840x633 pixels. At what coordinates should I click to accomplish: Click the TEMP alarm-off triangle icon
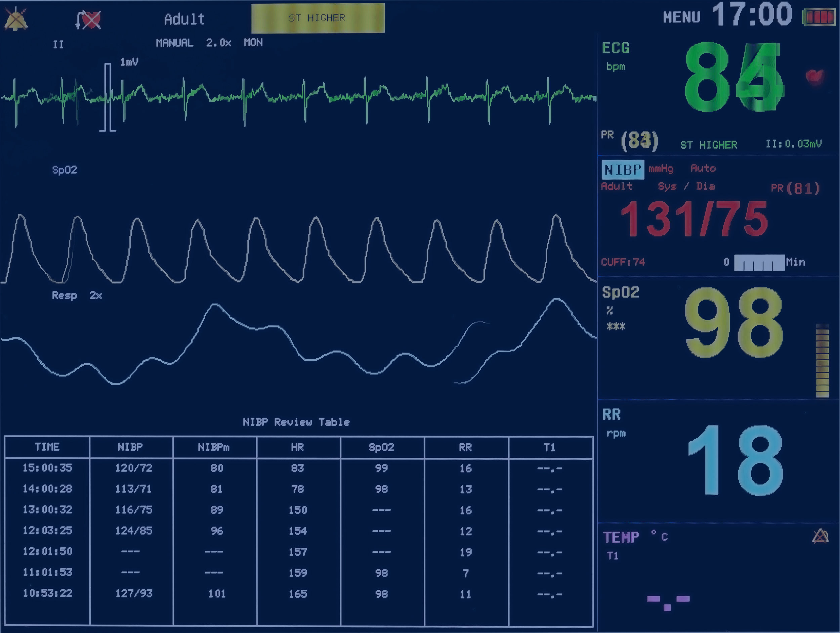click(x=820, y=537)
